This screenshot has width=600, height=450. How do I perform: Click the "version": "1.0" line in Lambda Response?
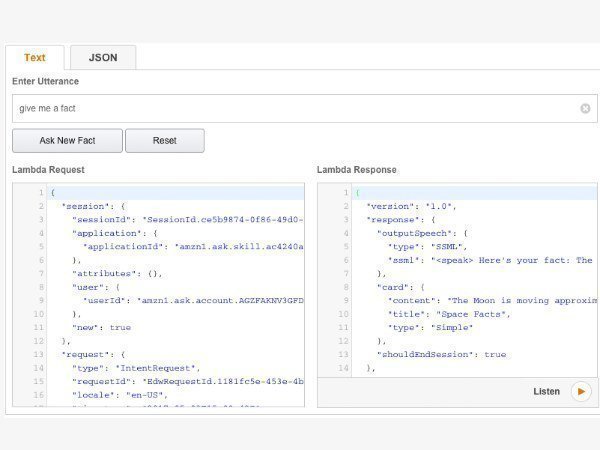pyautogui.click(x=411, y=205)
